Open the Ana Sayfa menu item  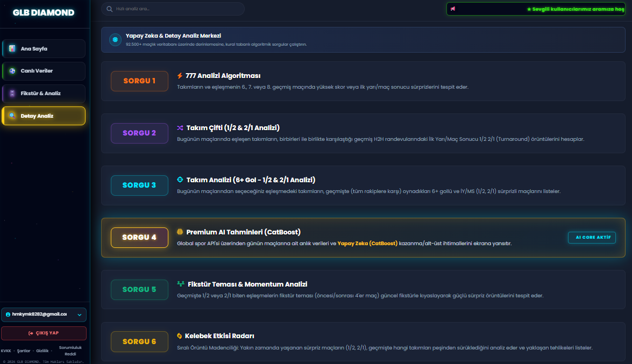(x=44, y=49)
